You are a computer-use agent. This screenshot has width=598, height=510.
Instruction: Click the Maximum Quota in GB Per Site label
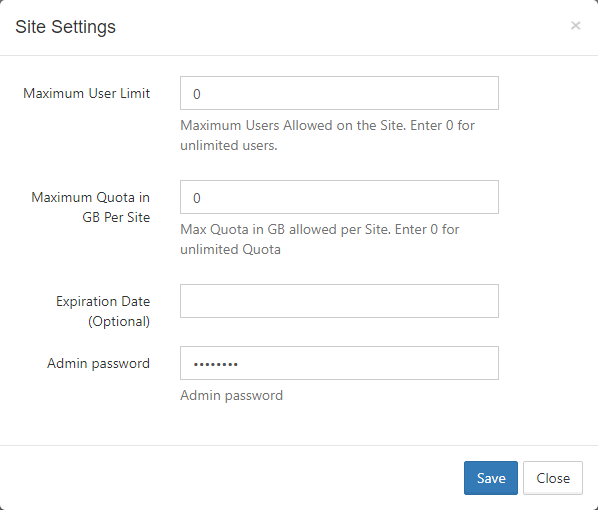pyautogui.click(x=91, y=207)
